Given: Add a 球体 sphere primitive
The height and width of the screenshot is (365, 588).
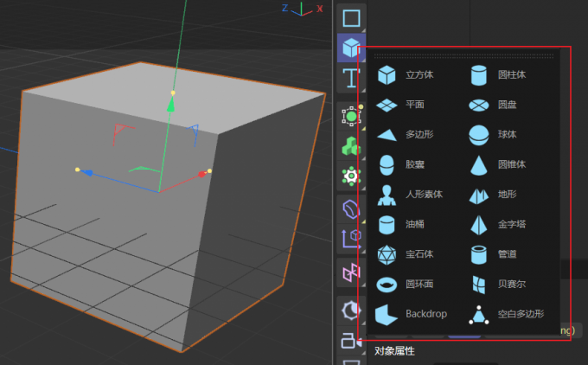Looking at the screenshot, I should click(x=493, y=134).
